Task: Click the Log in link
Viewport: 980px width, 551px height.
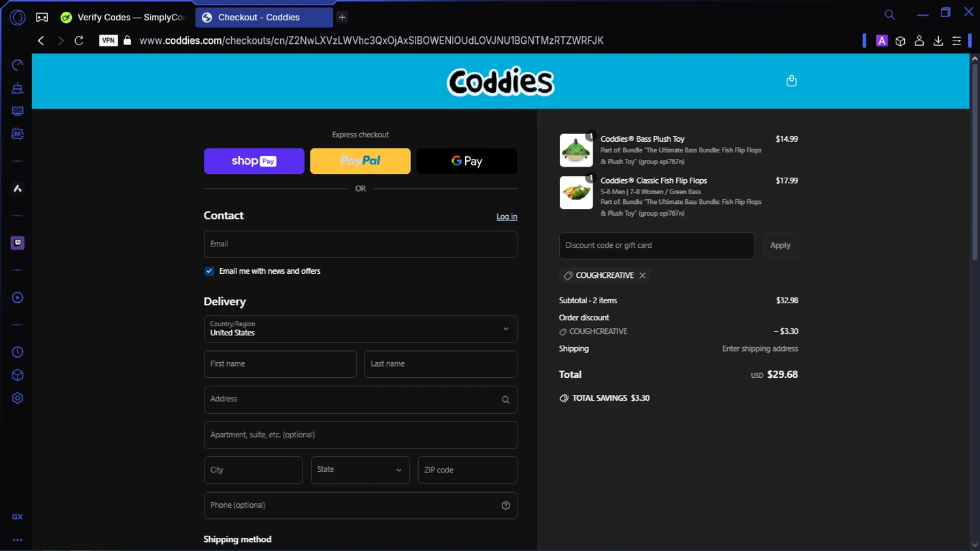Action: [506, 217]
